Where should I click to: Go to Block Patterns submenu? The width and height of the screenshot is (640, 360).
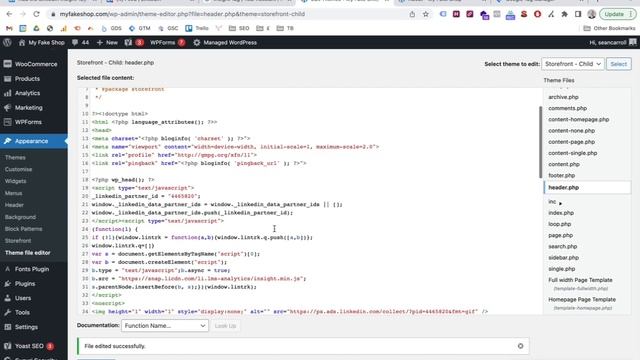pyautogui.click(x=23, y=229)
